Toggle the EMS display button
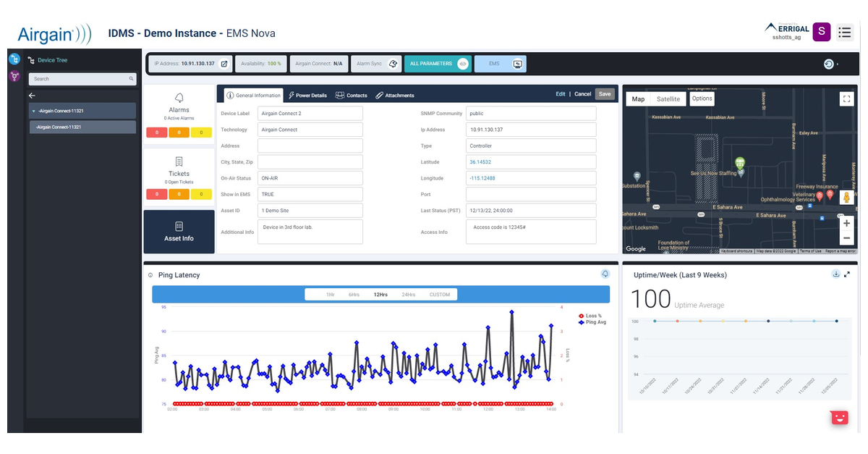Screen dimensions: 868x454 coord(516,63)
